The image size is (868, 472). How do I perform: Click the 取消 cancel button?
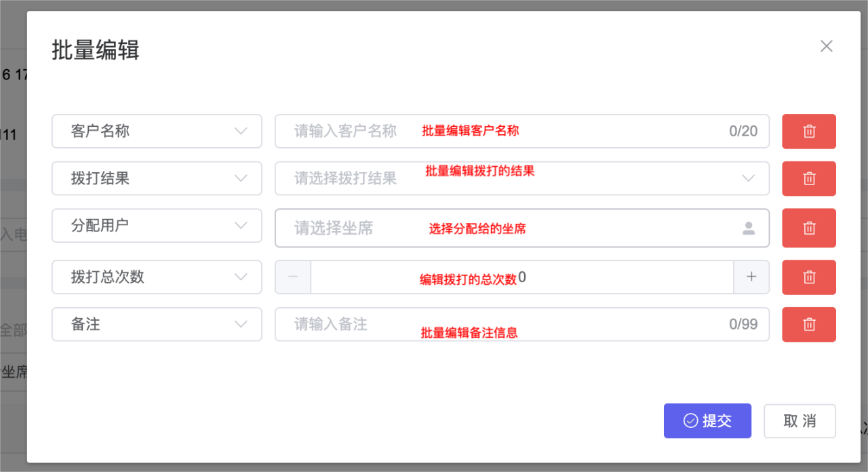point(800,421)
